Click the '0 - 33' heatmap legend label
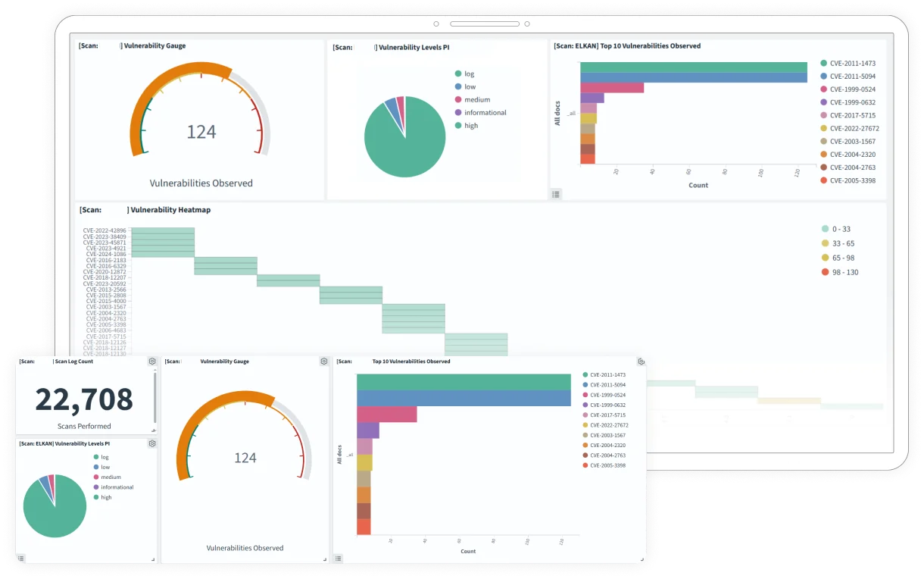 pos(841,229)
